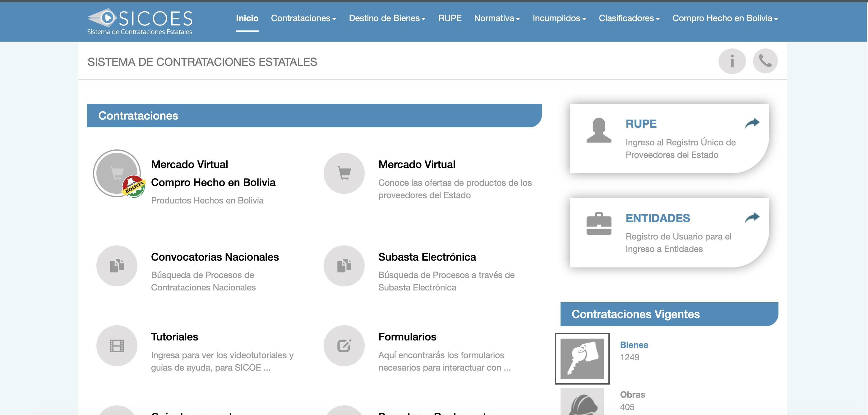
Task: Click the phone contact icon
Action: [x=765, y=61]
